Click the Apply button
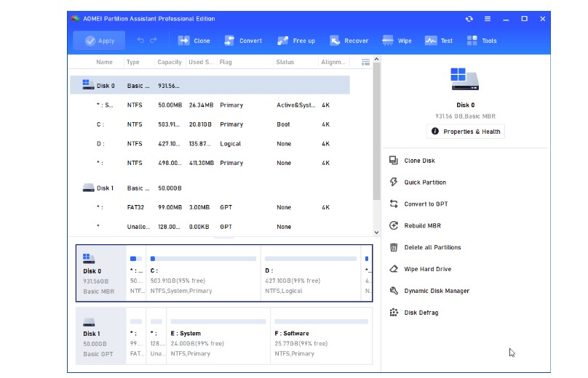Image resolution: width=588 pixels, height=378 pixels. point(99,41)
